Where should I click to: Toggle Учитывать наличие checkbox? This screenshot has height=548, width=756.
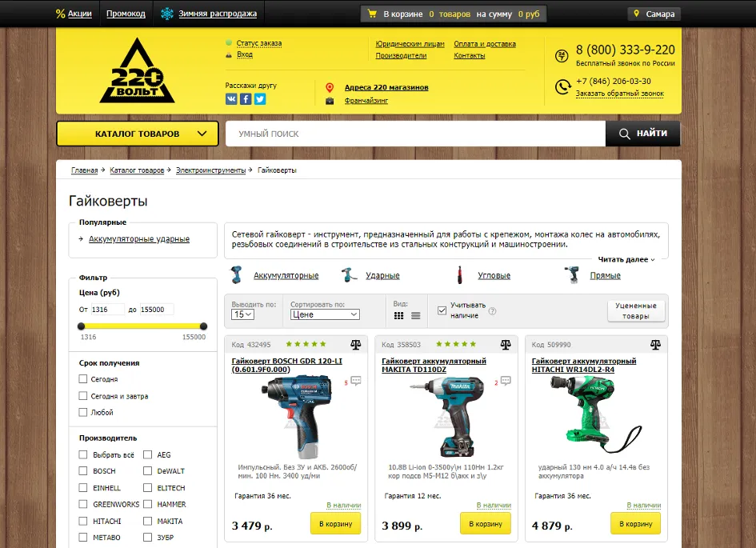coord(442,310)
